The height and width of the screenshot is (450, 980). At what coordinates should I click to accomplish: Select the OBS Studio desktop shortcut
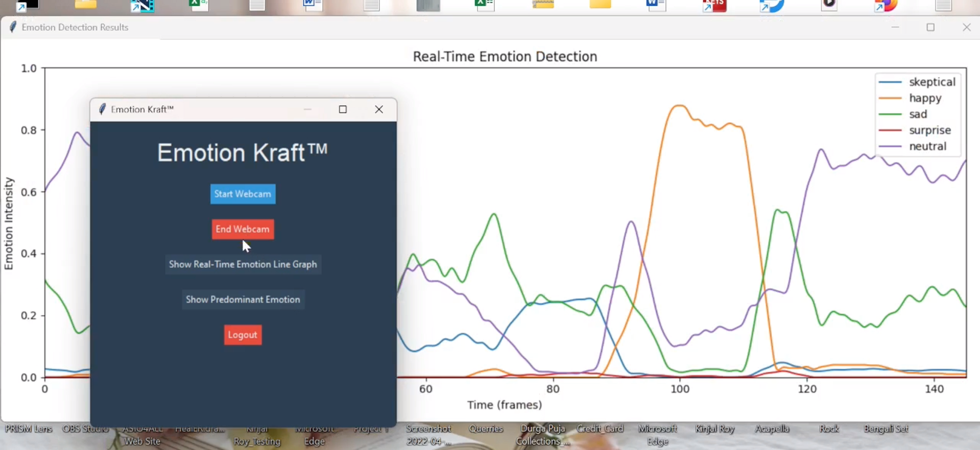(x=85, y=429)
